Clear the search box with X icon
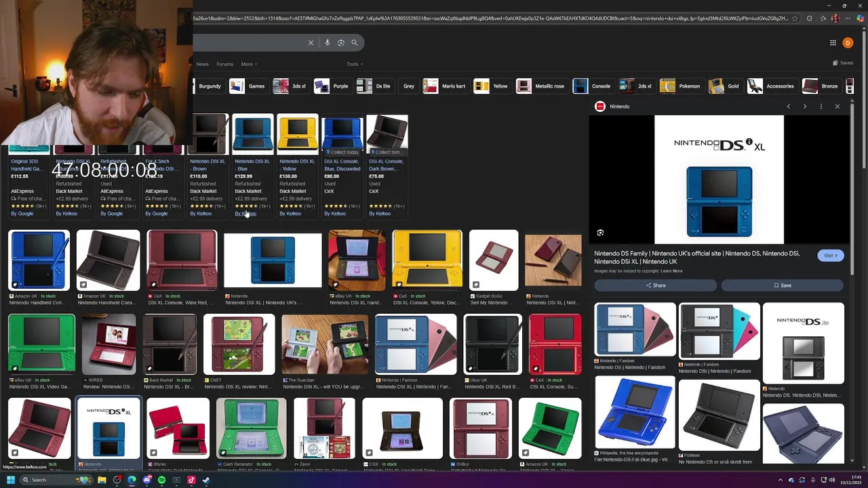Viewport: 868px width, 488px height. coord(311,43)
